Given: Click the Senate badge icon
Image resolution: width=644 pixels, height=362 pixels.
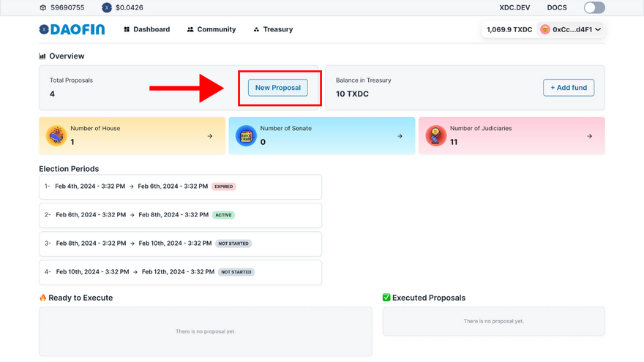Looking at the screenshot, I should (x=246, y=136).
